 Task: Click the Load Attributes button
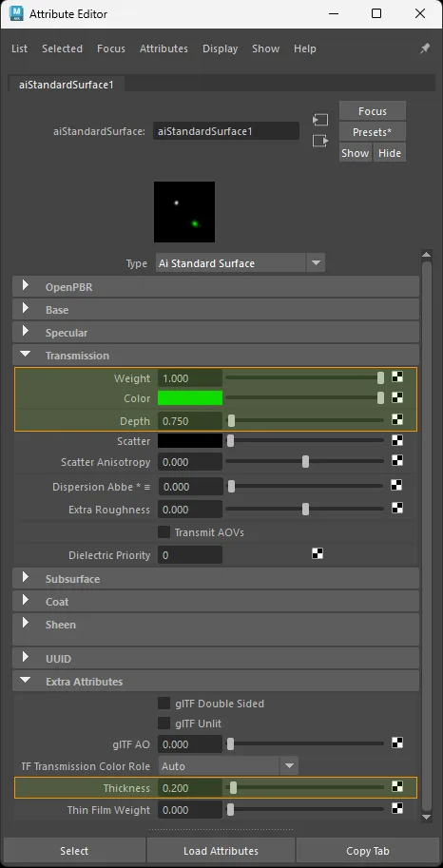tap(221, 851)
